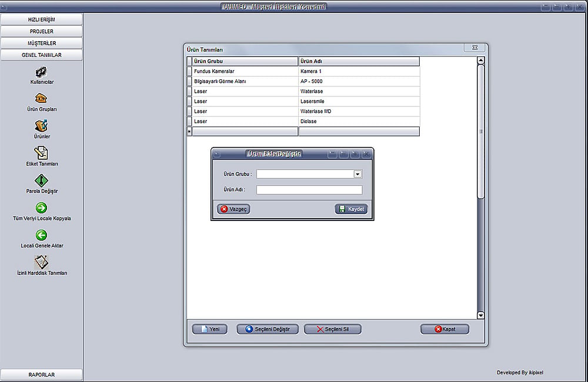This screenshot has width=588, height=382.
Task: Open the Ürünler icon
Action: pyautogui.click(x=41, y=126)
